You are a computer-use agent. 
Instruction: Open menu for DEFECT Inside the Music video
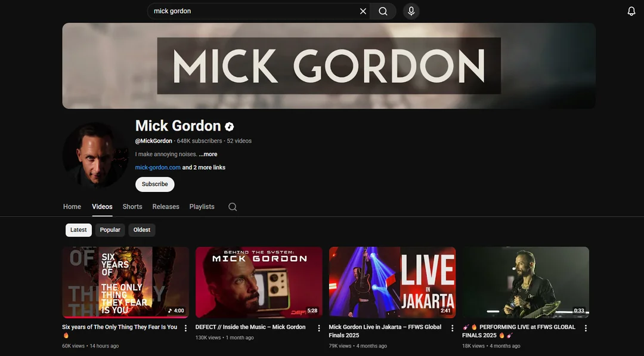(x=318, y=328)
